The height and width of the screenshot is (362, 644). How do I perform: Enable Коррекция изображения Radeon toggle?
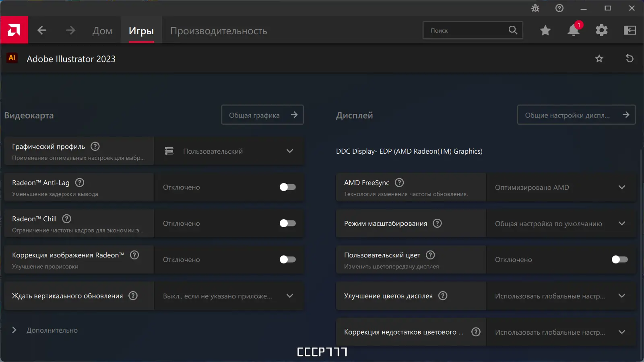point(287,259)
